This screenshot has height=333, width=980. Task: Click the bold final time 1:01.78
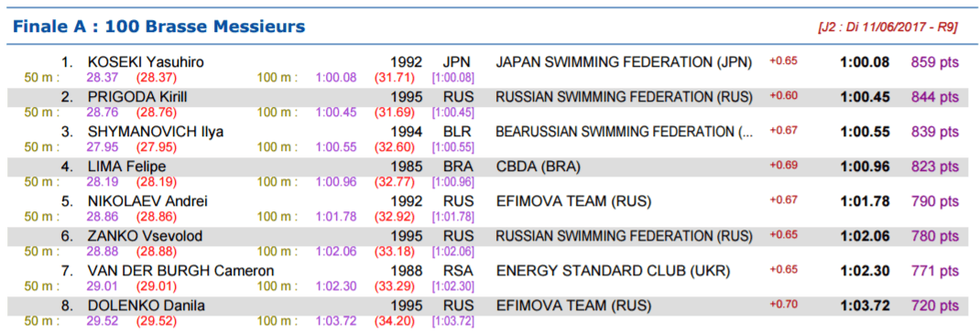(865, 202)
